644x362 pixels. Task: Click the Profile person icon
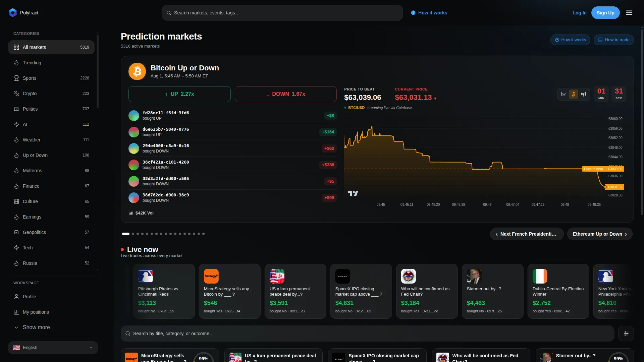point(16,297)
